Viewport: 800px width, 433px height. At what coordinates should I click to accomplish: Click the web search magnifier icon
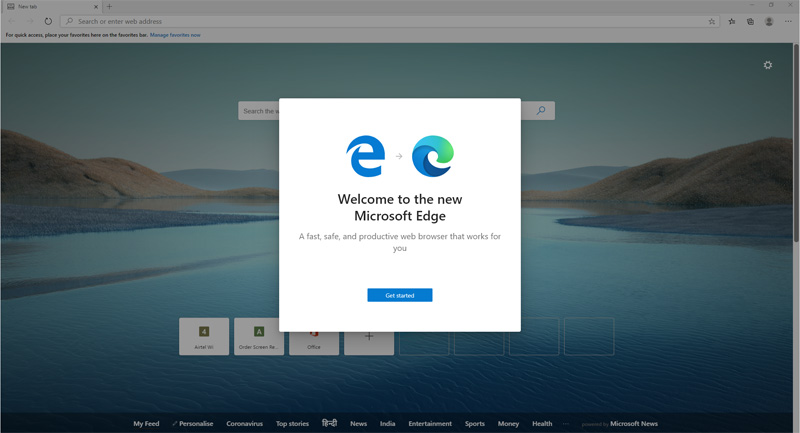coord(541,111)
